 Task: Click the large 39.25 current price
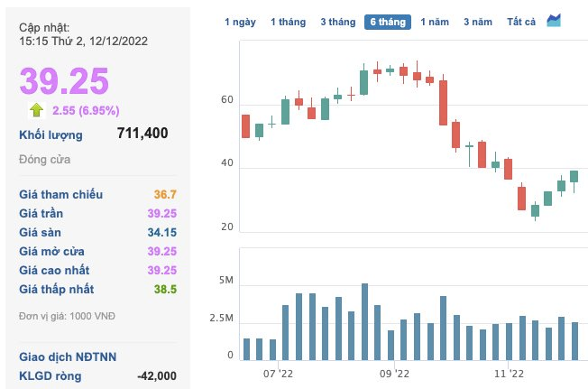[64, 81]
